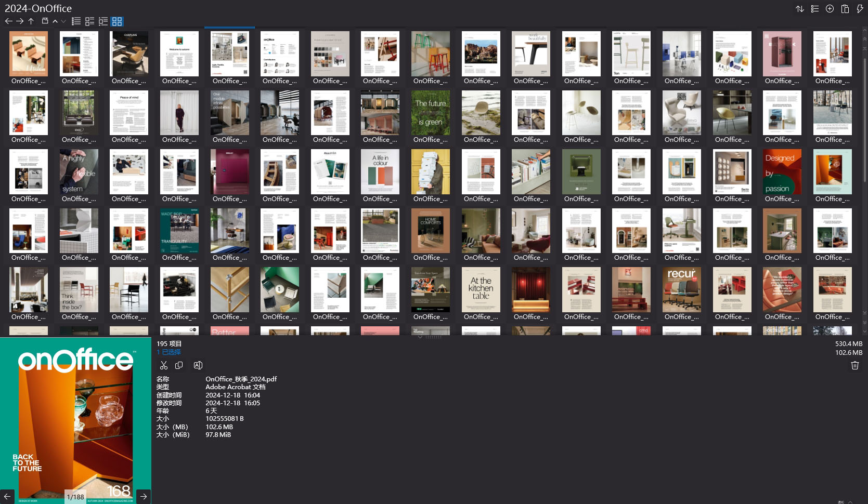Click the age value '6 天'
The width and height of the screenshot is (868, 504).
pos(211,411)
